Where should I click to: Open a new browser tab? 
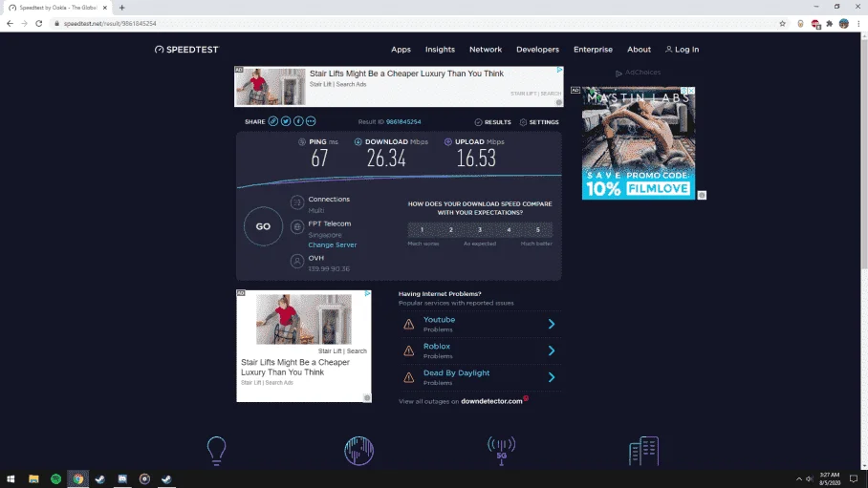point(121,8)
